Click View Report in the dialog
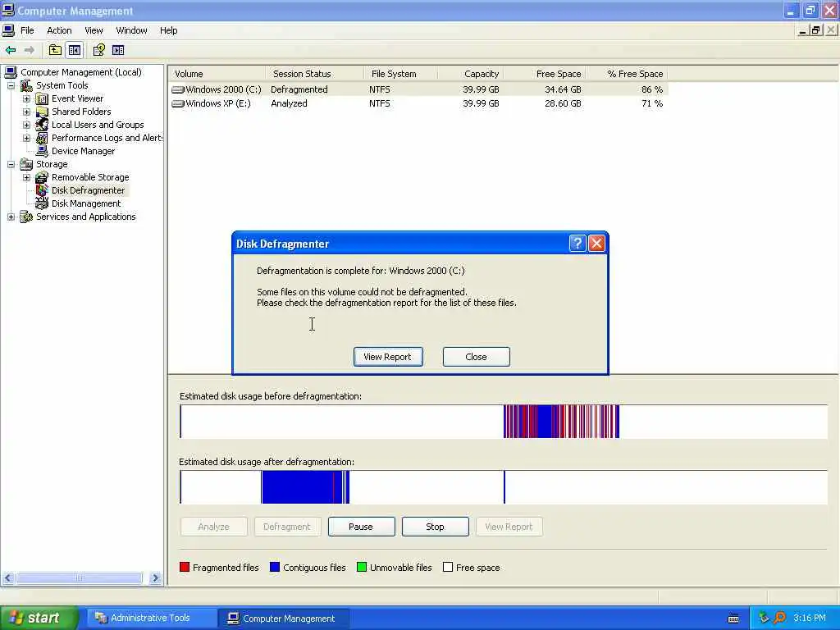Screen dimensions: 840x630 click(388, 357)
